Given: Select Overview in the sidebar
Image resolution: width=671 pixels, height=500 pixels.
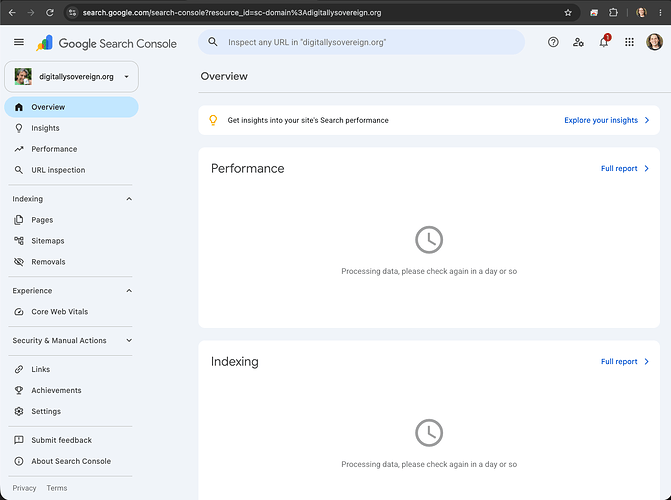Looking at the screenshot, I should click(x=71, y=107).
